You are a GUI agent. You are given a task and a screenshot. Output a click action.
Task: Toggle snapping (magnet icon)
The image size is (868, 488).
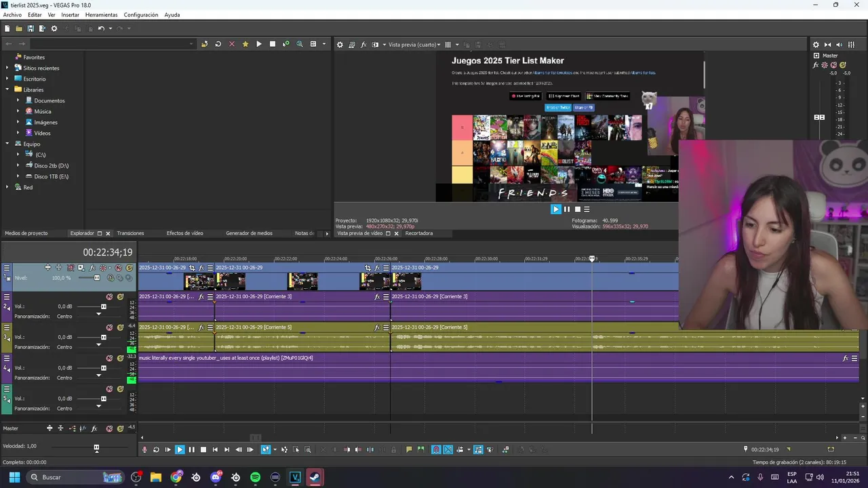point(436,449)
